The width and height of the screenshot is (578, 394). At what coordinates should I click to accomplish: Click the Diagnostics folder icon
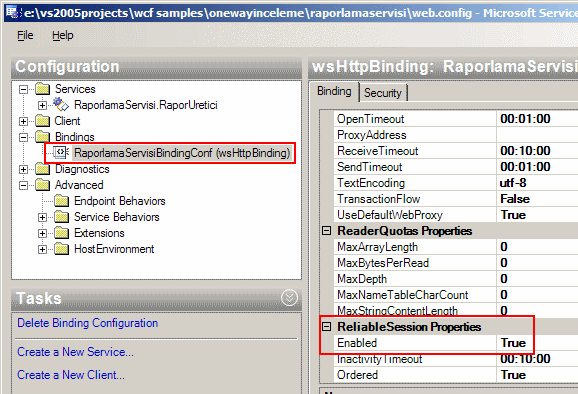pyautogui.click(x=43, y=169)
